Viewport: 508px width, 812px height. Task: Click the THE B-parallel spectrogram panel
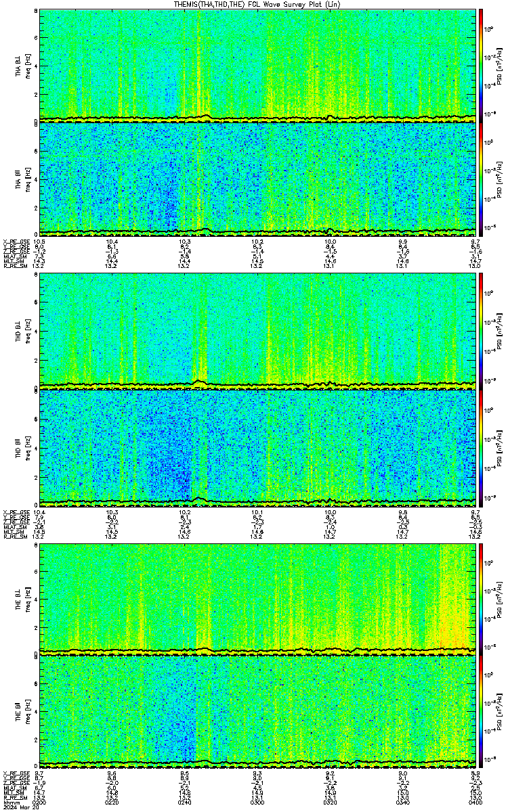(x=256, y=713)
